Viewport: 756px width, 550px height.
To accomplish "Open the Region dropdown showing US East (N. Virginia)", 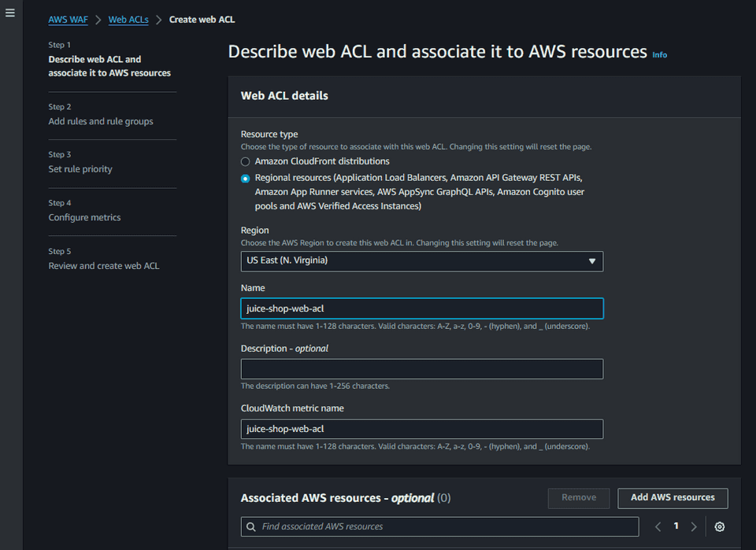I will [x=422, y=261].
